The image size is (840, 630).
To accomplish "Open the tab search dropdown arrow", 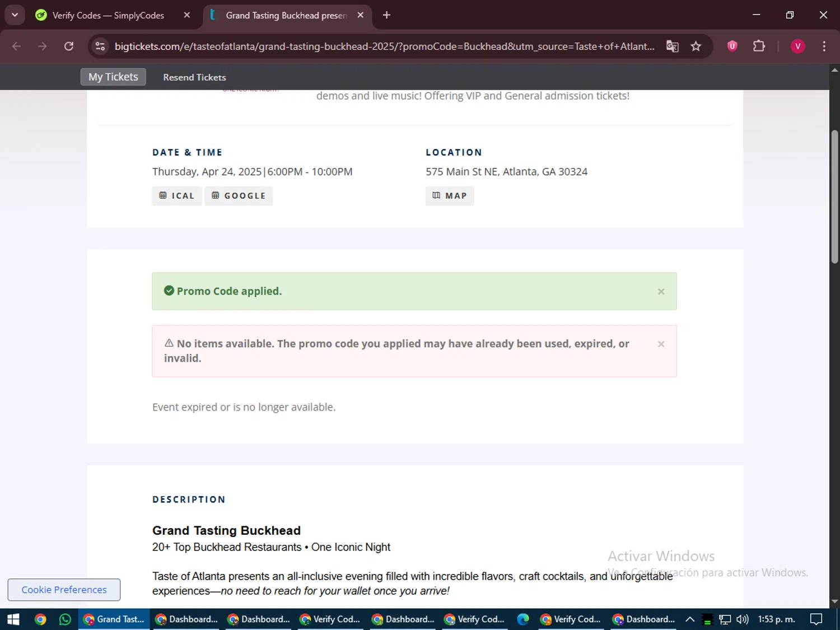I will 15,15.
